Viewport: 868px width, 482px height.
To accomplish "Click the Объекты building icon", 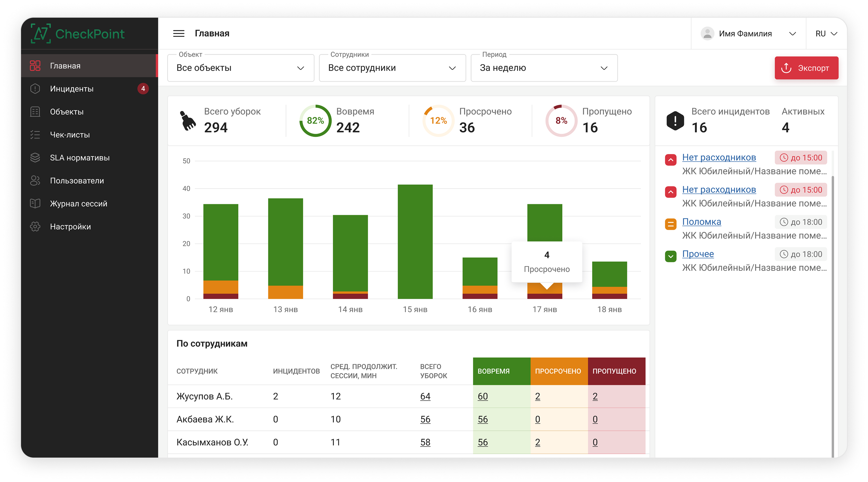I will 35,112.
